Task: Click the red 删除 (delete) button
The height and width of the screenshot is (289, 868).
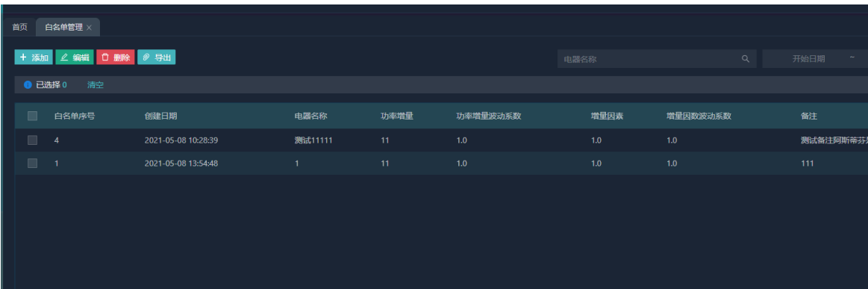Action: coord(116,58)
